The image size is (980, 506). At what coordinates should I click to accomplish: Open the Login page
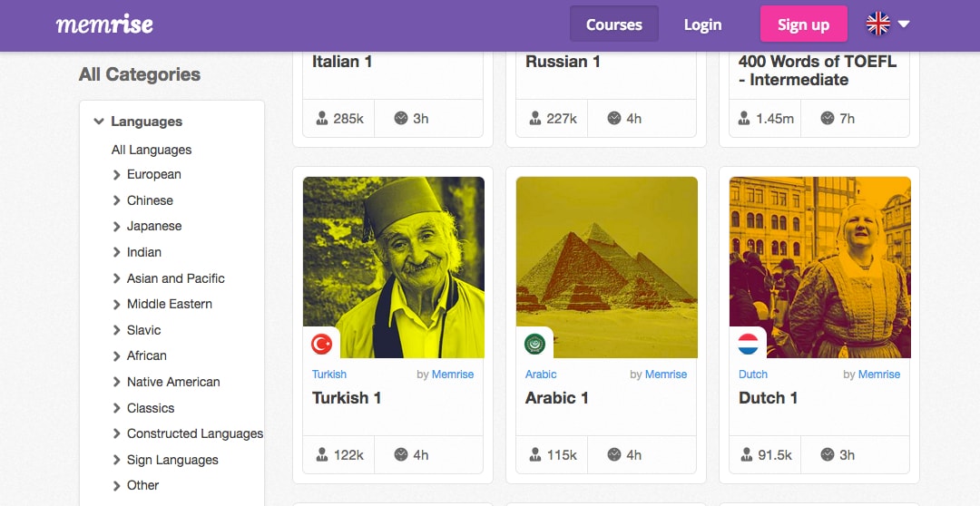(x=702, y=25)
